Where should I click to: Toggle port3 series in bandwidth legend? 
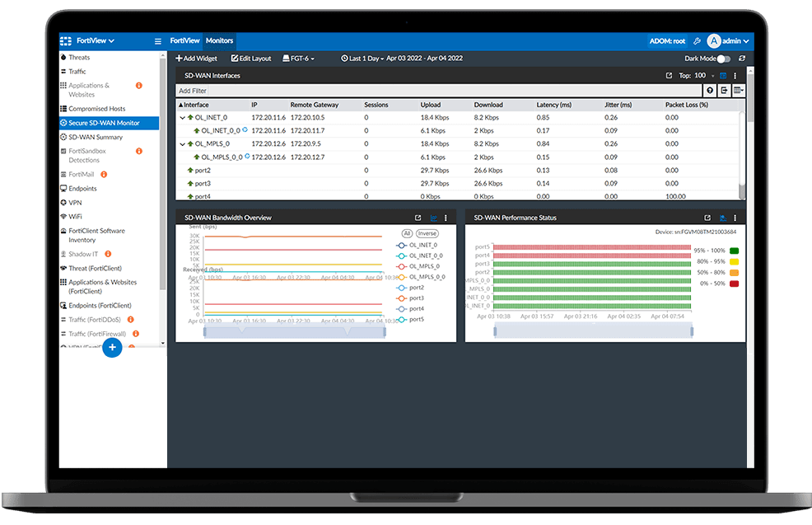point(411,298)
